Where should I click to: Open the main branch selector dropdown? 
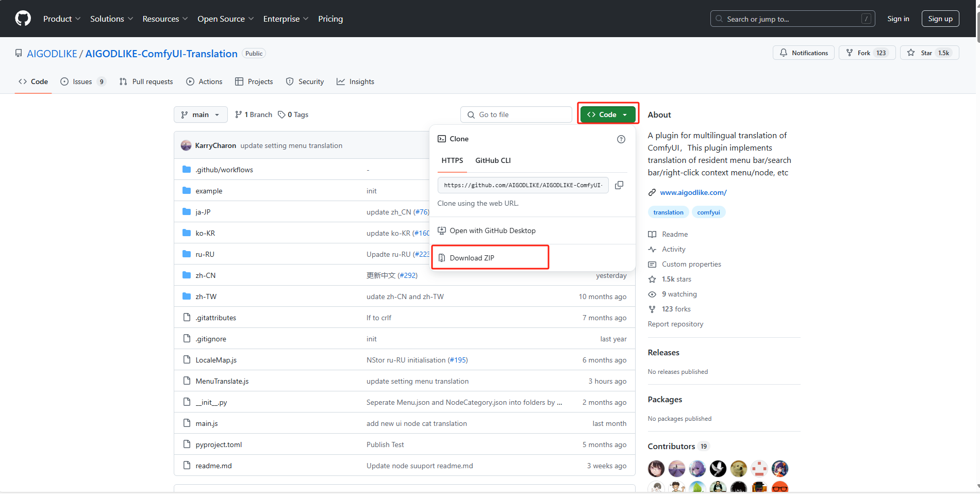click(201, 114)
